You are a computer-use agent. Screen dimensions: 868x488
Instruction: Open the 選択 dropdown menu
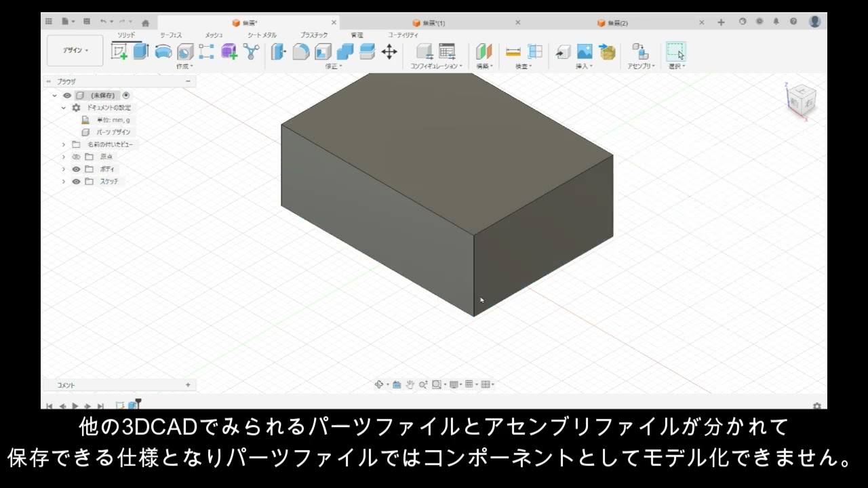click(677, 66)
